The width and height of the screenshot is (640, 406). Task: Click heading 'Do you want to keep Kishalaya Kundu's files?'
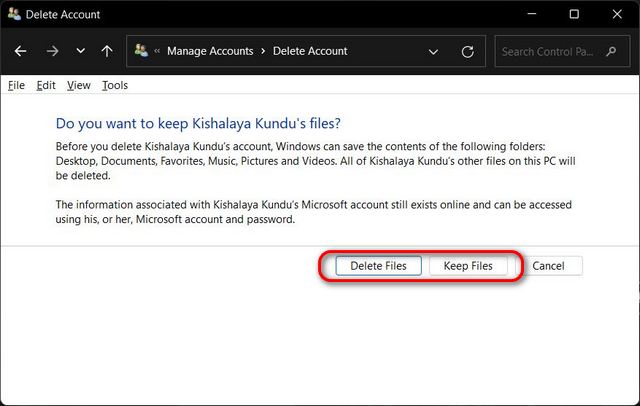pos(198,124)
